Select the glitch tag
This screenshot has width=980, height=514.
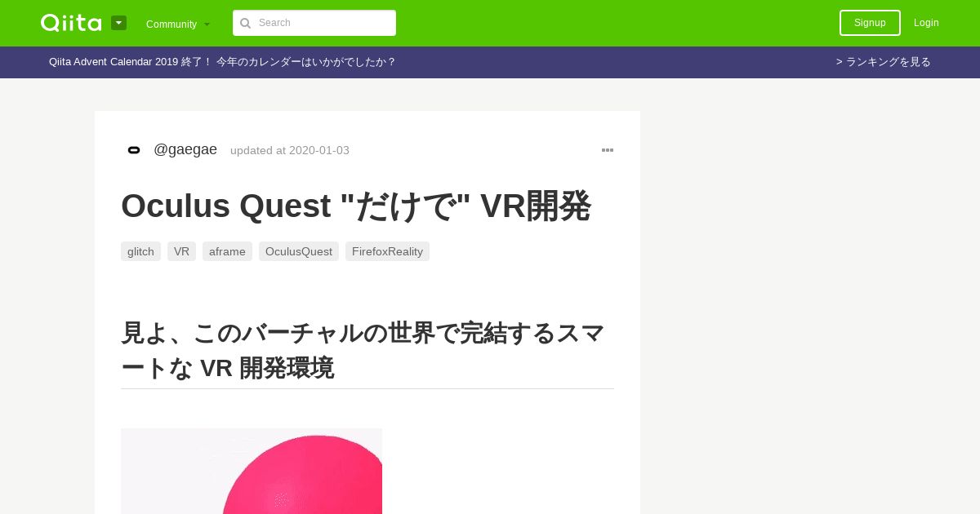[x=140, y=251]
